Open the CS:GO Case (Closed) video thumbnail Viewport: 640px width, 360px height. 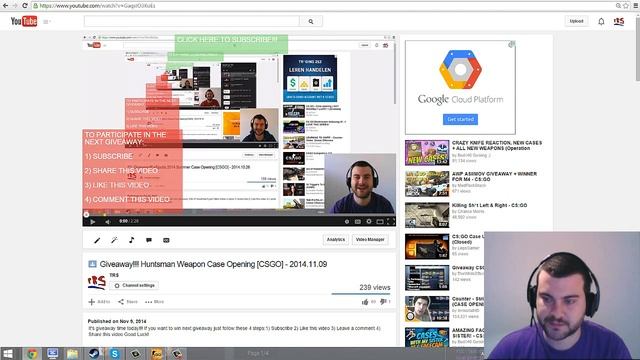tap(427, 247)
